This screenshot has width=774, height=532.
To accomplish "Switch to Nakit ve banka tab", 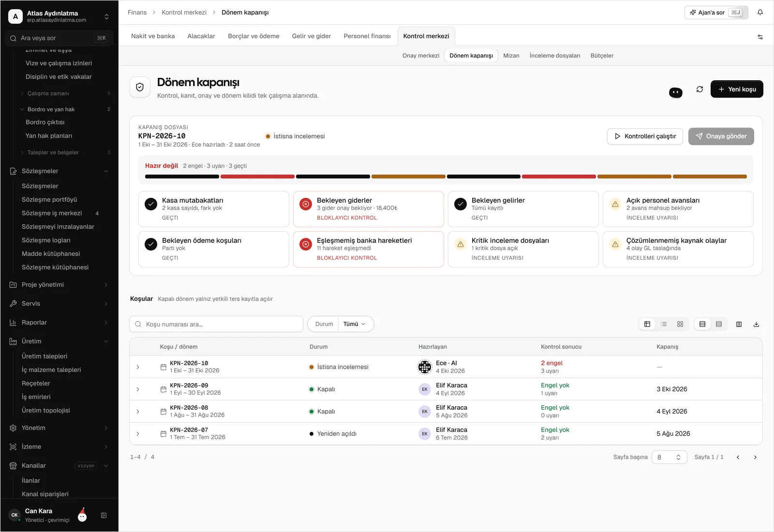I will pos(153,36).
